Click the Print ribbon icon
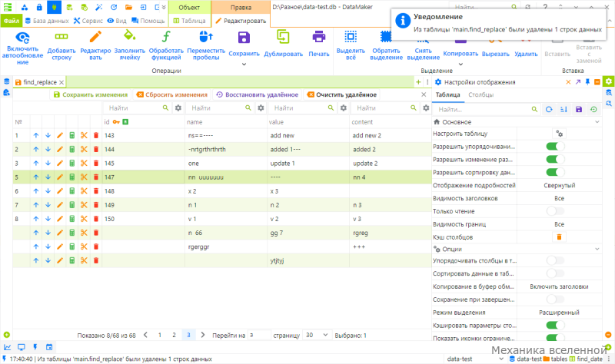This screenshot has height=364, width=615. [318, 37]
